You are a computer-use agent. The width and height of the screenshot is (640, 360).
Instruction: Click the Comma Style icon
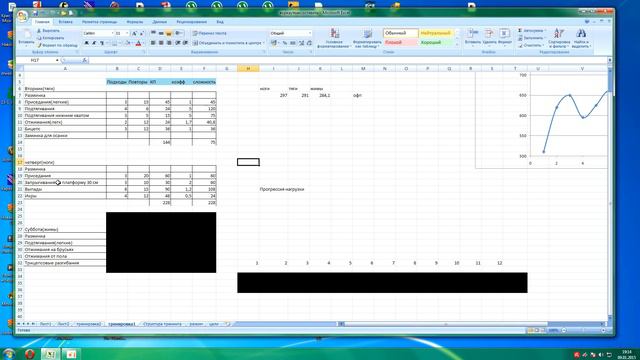pyautogui.click(x=293, y=43)
